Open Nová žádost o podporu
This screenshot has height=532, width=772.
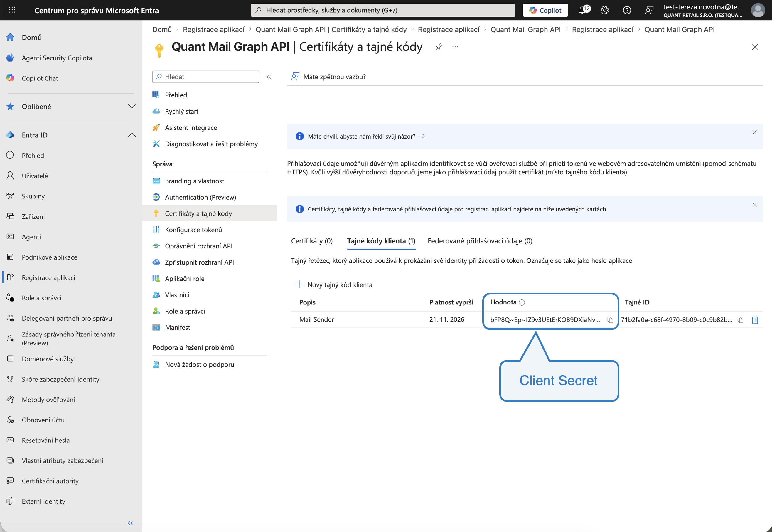(x=199, y=364)
